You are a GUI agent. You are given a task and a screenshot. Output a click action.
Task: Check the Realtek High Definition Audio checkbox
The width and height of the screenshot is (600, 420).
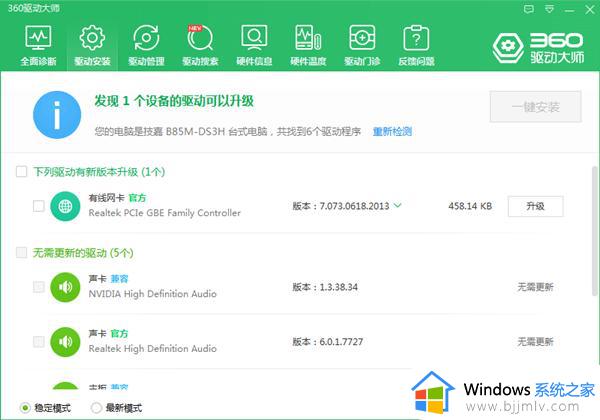[39, 342]
